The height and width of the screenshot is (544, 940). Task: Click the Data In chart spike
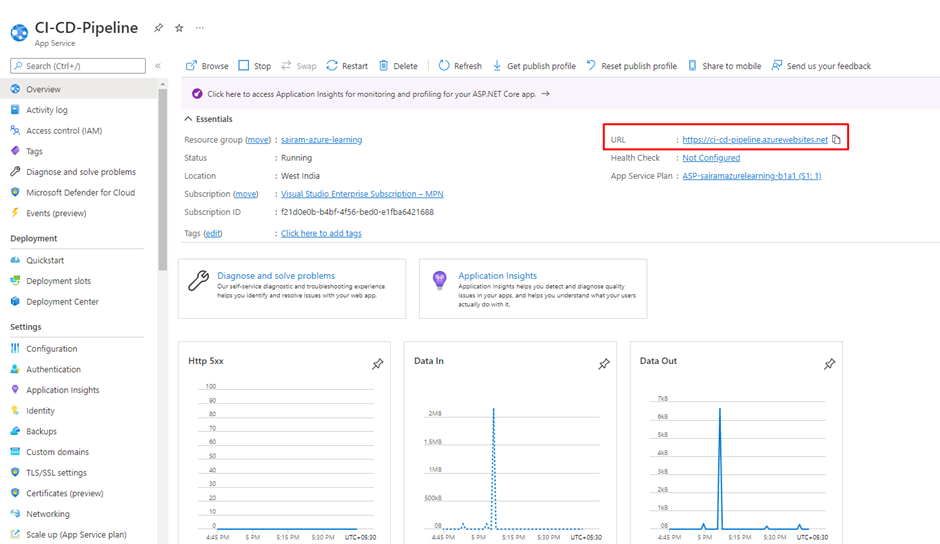click(493, 468)
